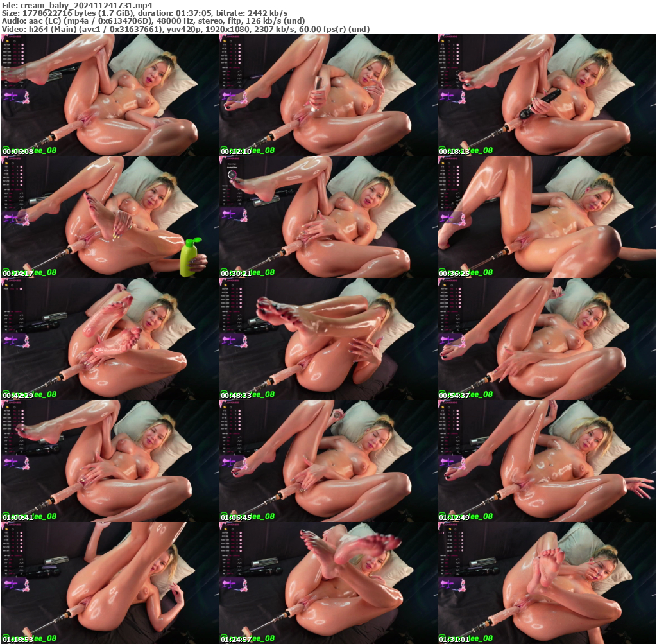
Task: Click the green timestamp text 00:06:08
Action: 18,151
